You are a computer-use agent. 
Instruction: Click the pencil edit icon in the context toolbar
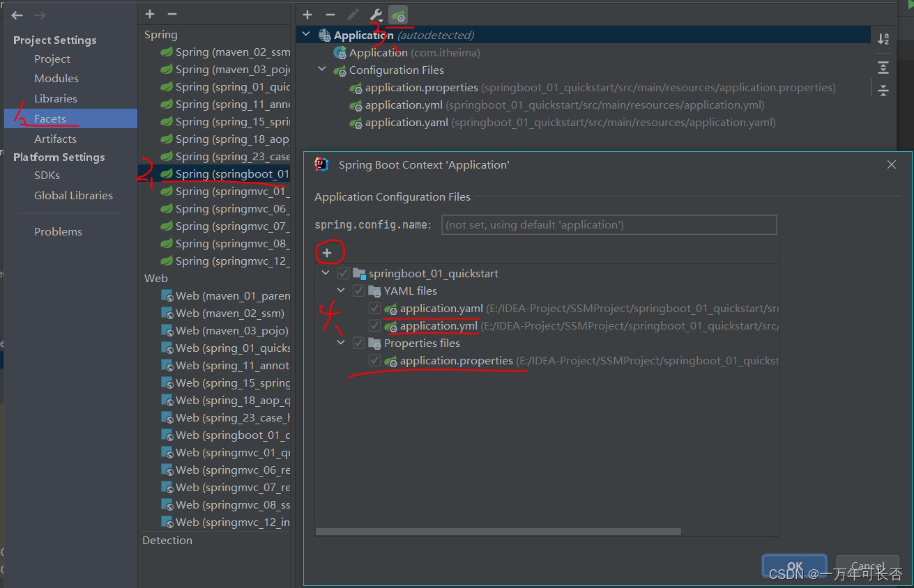353,15
